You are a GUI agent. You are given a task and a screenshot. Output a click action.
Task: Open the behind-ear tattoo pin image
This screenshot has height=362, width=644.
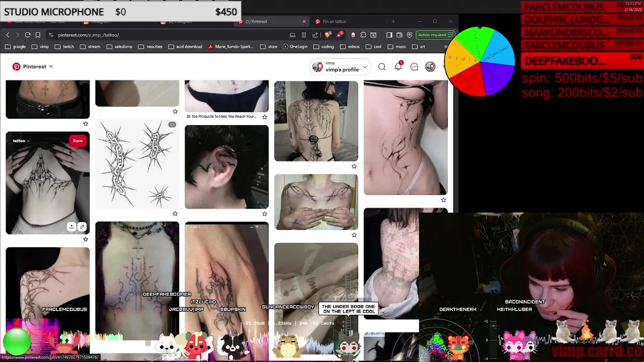[x=226, y=167]
